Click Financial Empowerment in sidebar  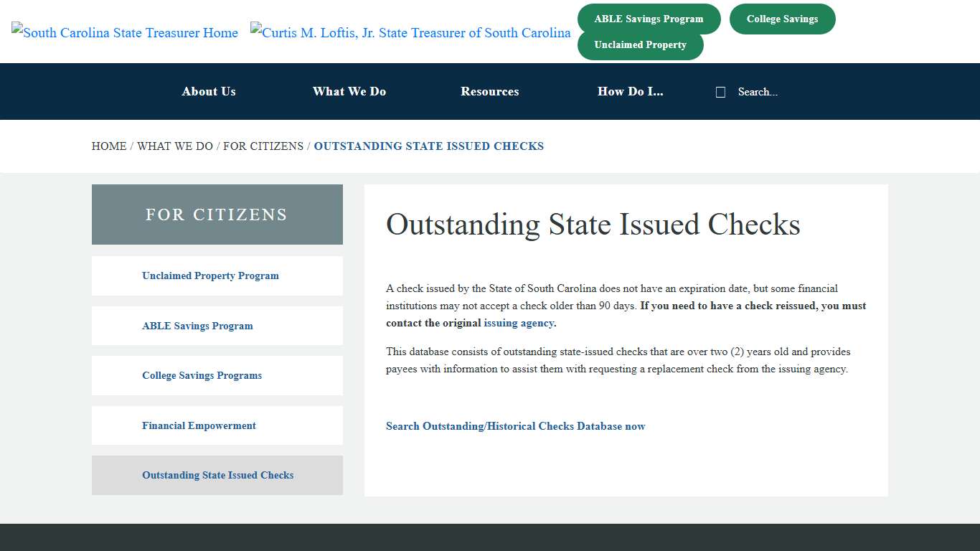coord(199,425)
